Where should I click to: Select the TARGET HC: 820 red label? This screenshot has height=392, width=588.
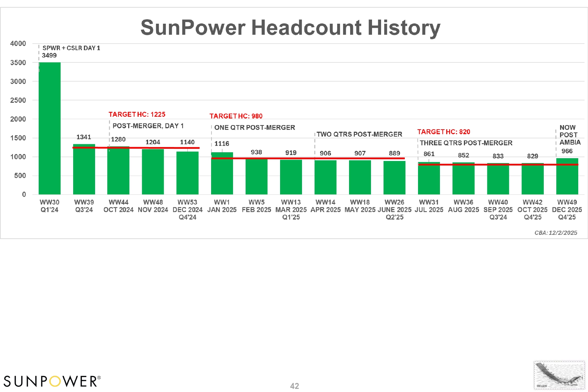point(443,132)
